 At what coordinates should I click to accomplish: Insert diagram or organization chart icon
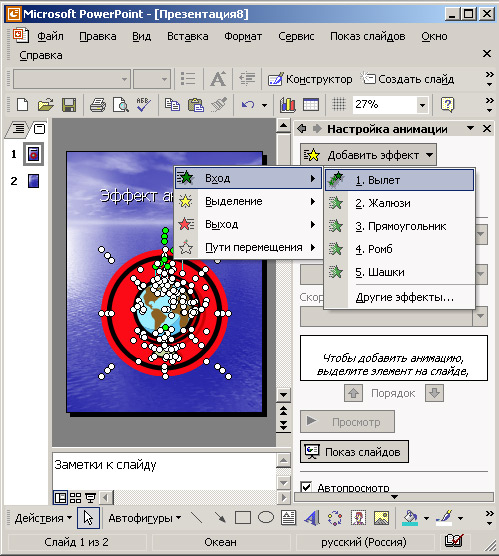(335, 518)
